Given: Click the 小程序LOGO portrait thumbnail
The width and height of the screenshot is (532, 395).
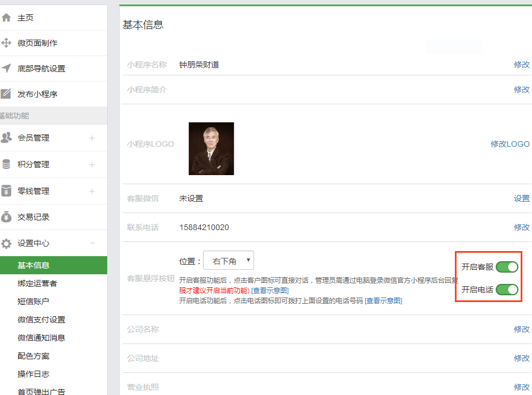Looking at the screenshot, I should pyautogui.click(x=211, y=148).
